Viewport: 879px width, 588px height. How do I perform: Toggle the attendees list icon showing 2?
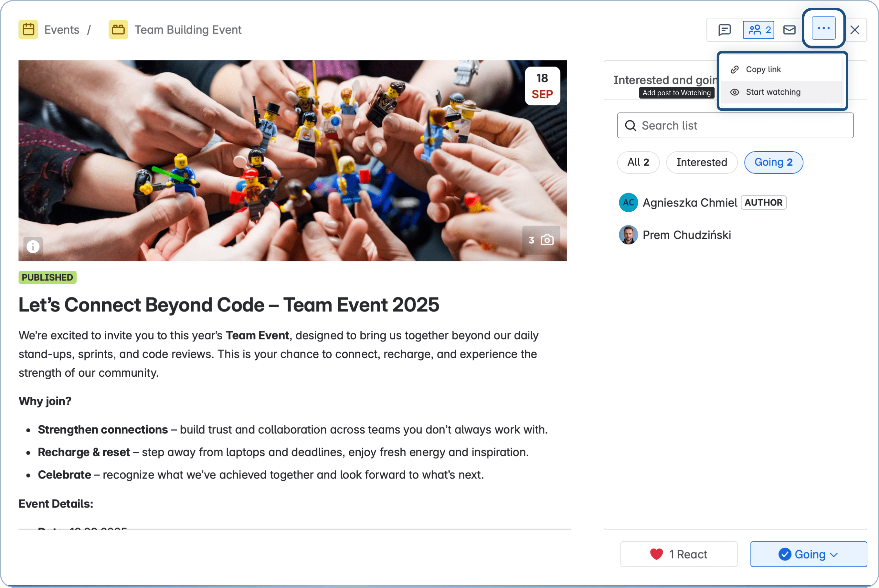click(x=758, y=30)
